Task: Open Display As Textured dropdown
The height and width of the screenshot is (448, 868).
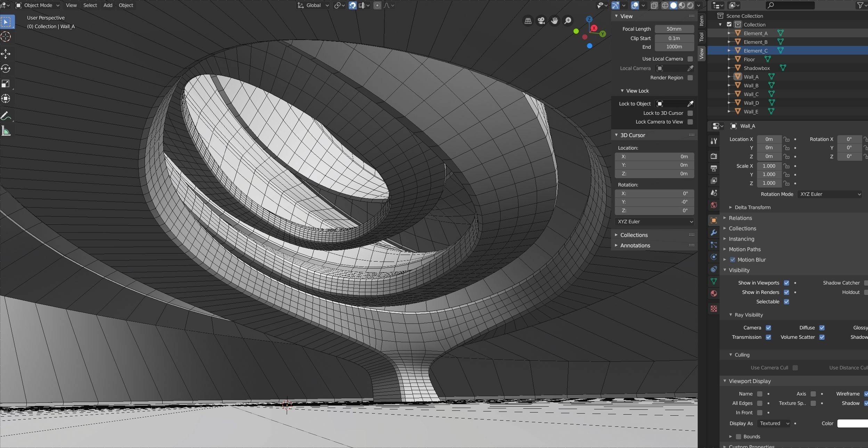Action: 774,423
